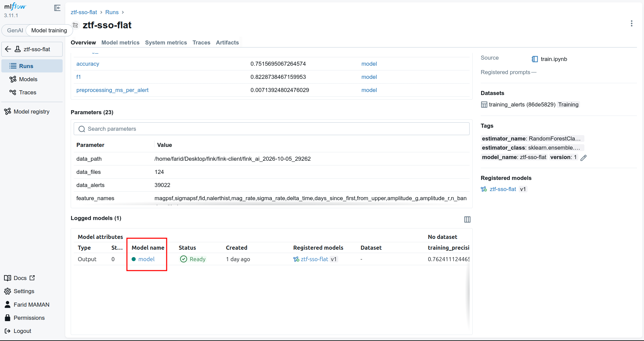Screen dimensions: 644x341
Task: Open registered model ztf-sso-flat in right panel
Action: click(503, 189)
